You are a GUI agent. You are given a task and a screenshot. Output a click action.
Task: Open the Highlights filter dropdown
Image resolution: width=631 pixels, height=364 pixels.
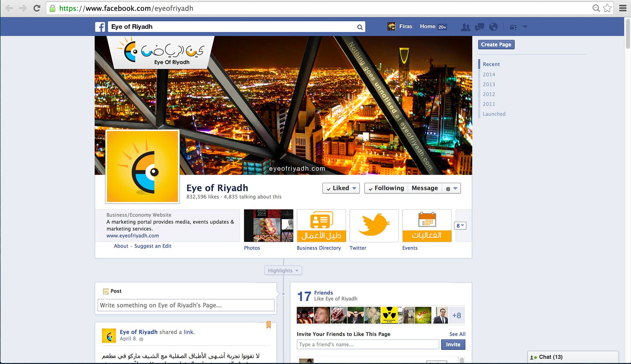(x=283, y=270)
